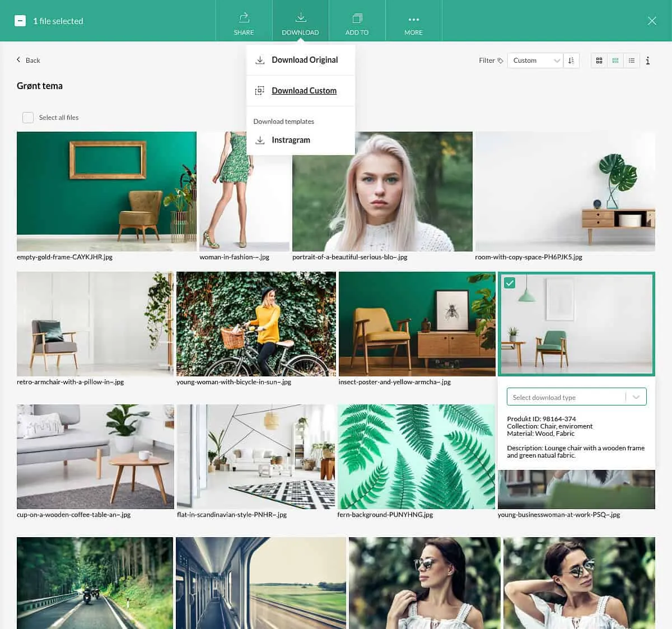Screen dimensions: 672x629
Task: Switch to large grid view
Action: click(x=599, y=60)
